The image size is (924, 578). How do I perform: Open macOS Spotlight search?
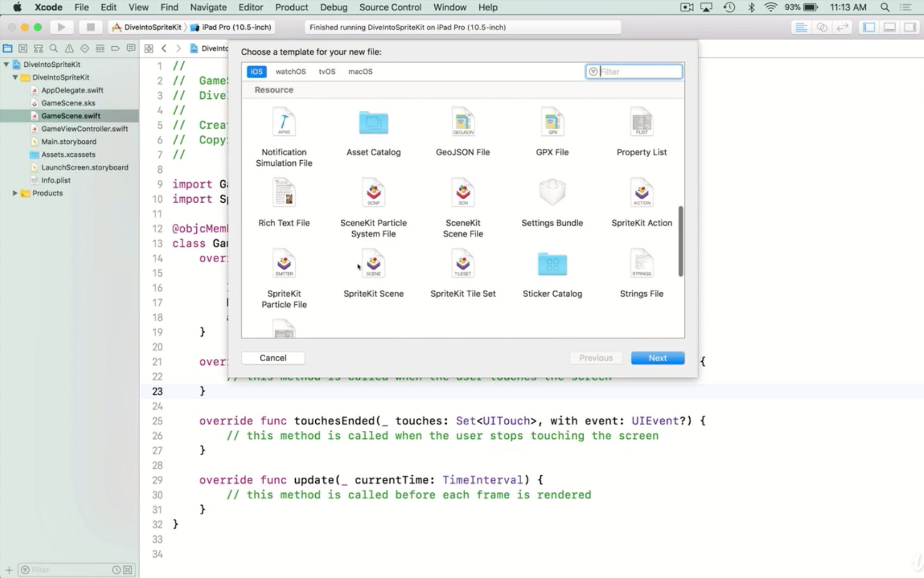(885, 7)
